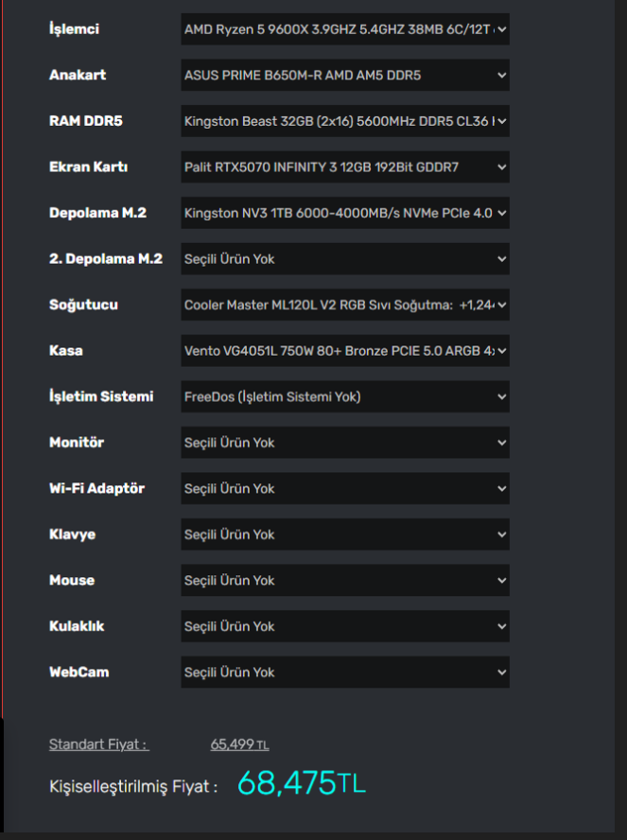The width and height of the screenshot is (627, 840).
Task: Open the Kulaklık headset dropdown
Action: tap(345, 626)
